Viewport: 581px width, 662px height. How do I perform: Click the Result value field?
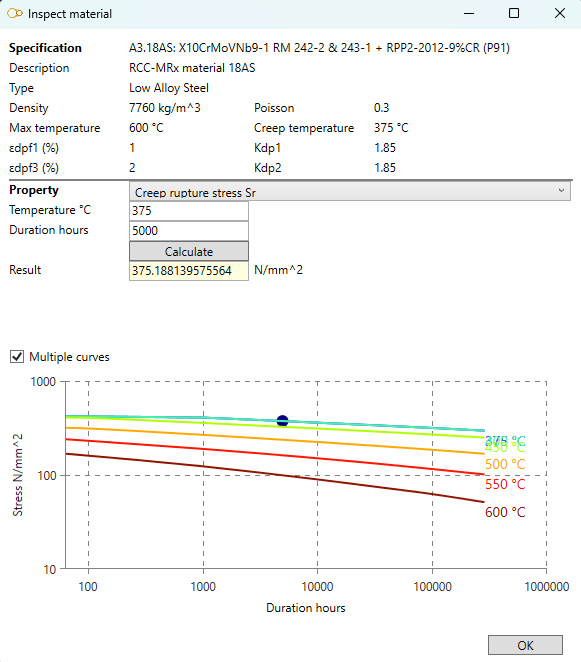coord(189,271)
